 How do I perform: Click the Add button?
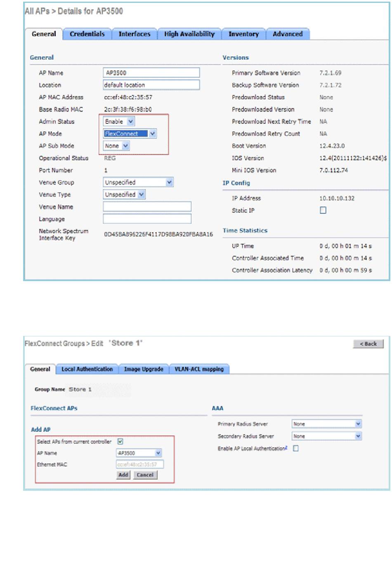[123, 475]
